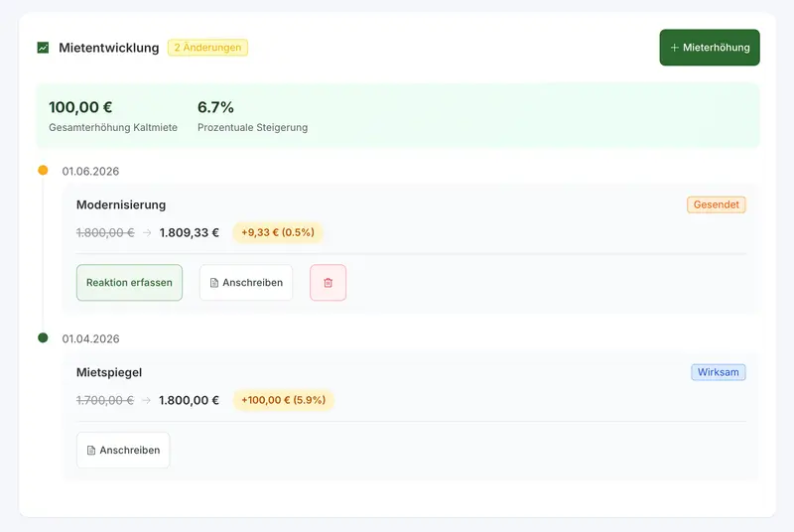Add a new Mieterhöhung
This screenshot has width=794, height=532.
(x=710, y=48)
